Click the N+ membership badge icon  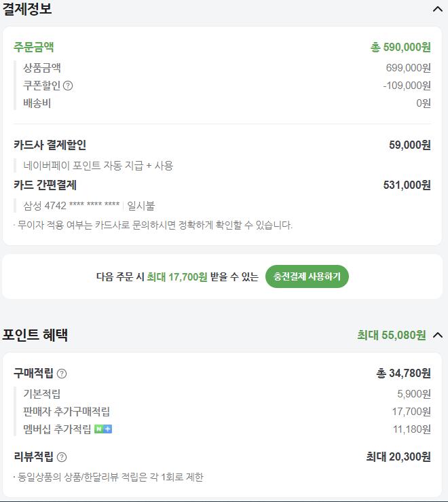[103, 429]
